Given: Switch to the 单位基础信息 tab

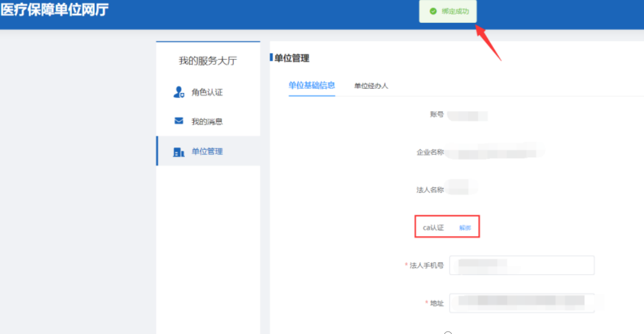Looking at the screenshot, I should point(311,85).
